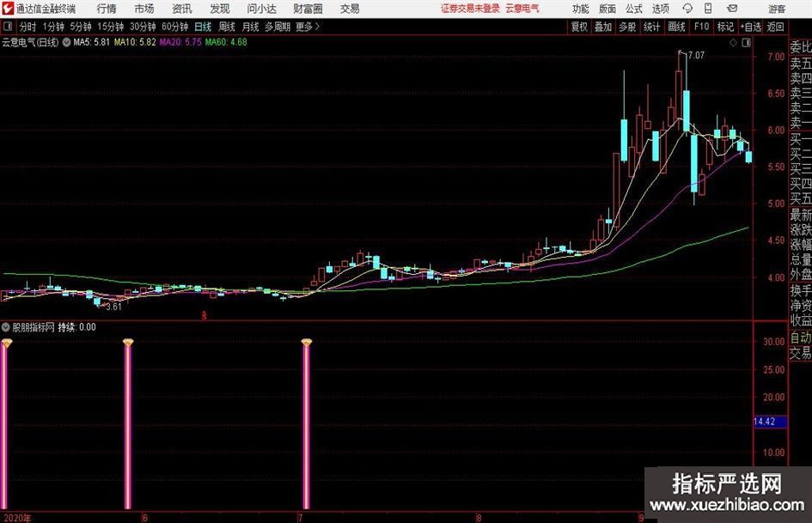Switch to 5分钟 period
Image resolution: width=812 pixels, height=523 pixels.
pyautogui.click(x=80, y=27)
